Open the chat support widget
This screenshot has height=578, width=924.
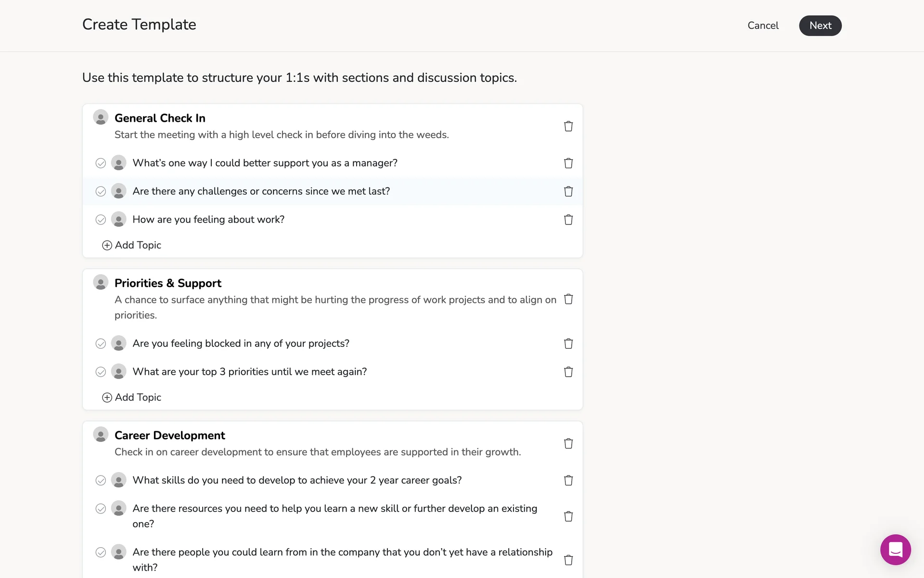(x=895, y=550)
